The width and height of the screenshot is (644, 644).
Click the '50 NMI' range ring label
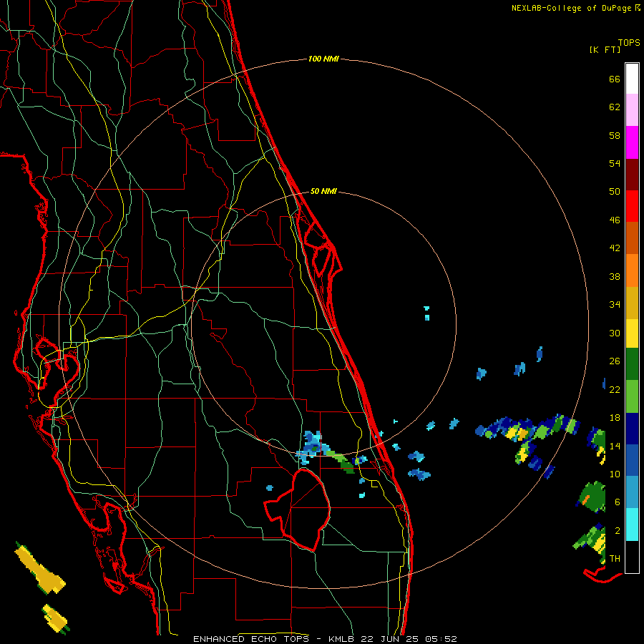click(x=323, y=191)
